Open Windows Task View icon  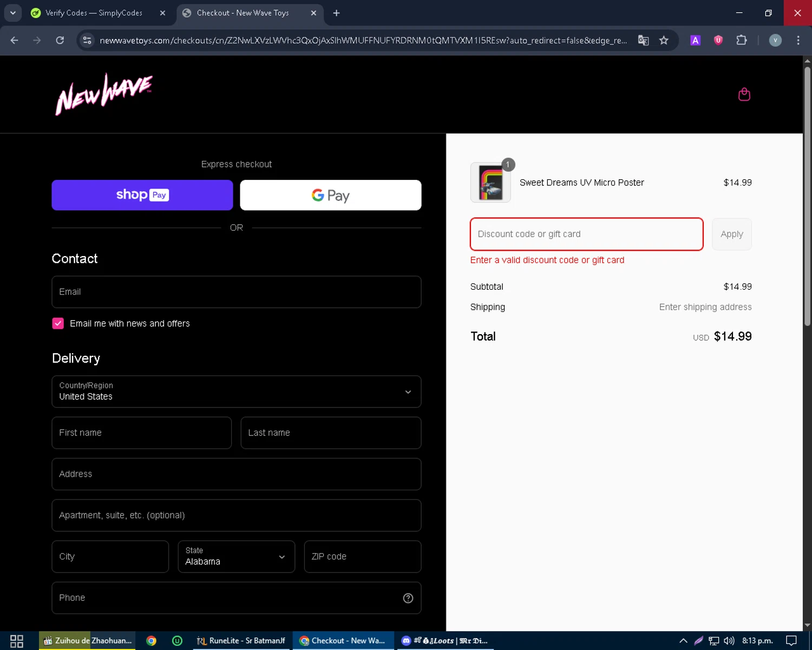coord(17,641)
